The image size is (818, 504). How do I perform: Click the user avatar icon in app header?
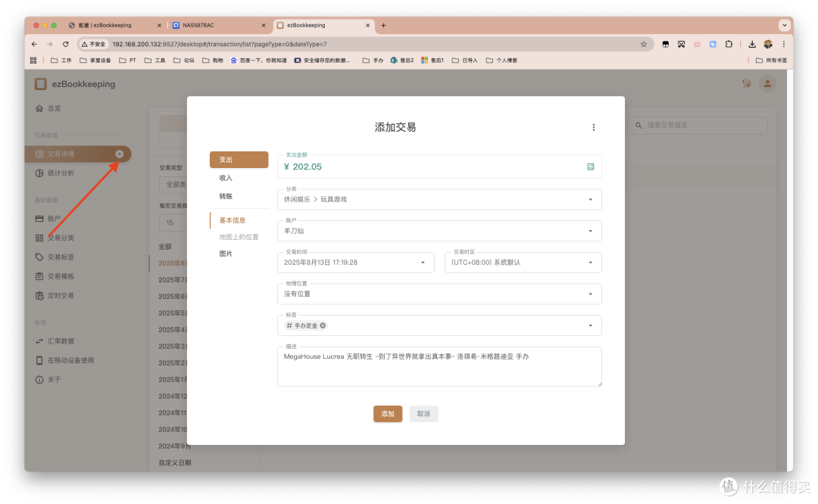tap(766, 83)
